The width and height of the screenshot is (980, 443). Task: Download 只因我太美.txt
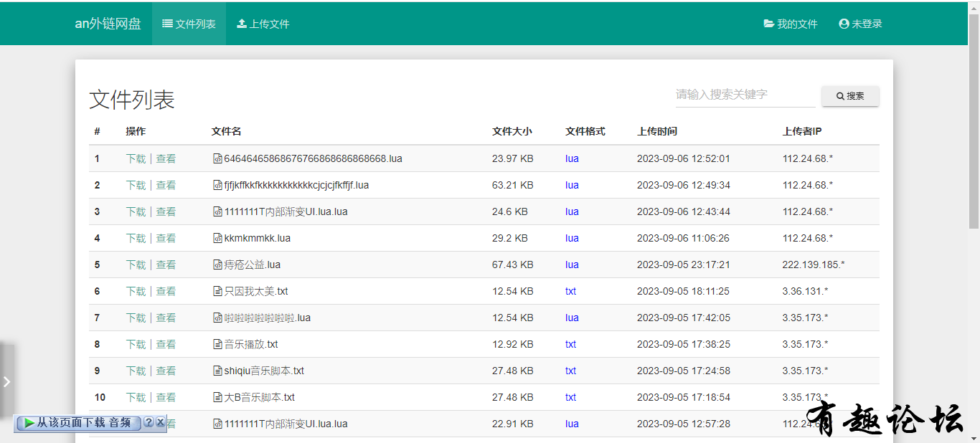pos(136,291)
